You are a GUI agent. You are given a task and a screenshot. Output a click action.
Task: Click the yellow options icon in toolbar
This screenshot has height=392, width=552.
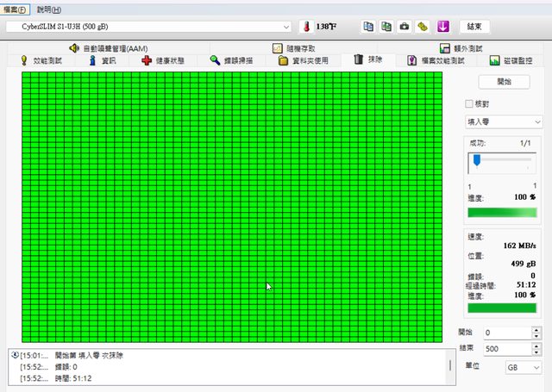(x=423, y=26)
